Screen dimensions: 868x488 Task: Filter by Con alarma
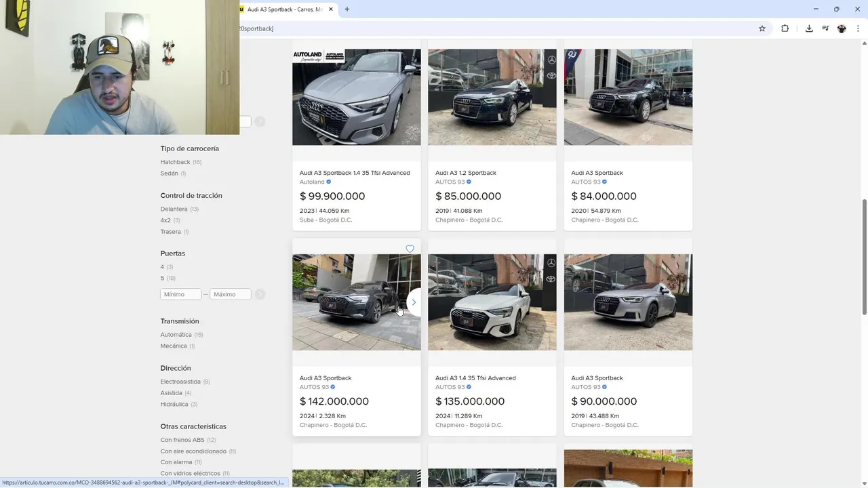[x=176, y=462]
